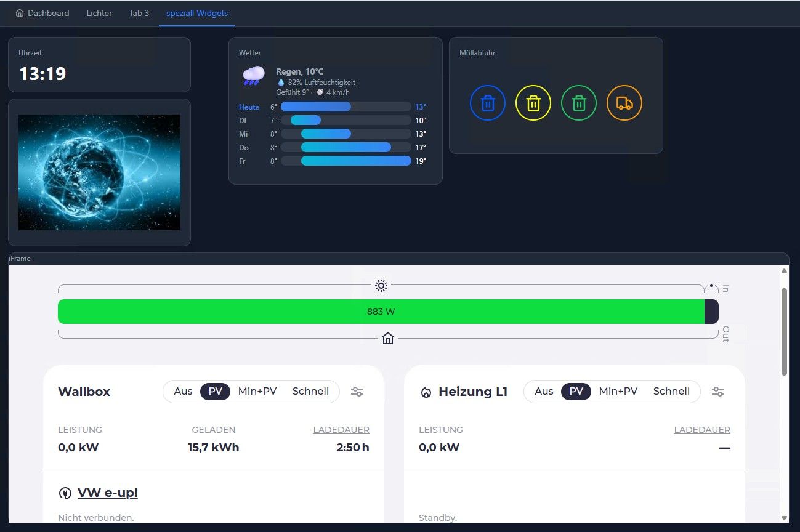Open Wallbox settings sliders icon
This screenshot has width=800, height=532.
pyautogui.click(x=357, y=392)
